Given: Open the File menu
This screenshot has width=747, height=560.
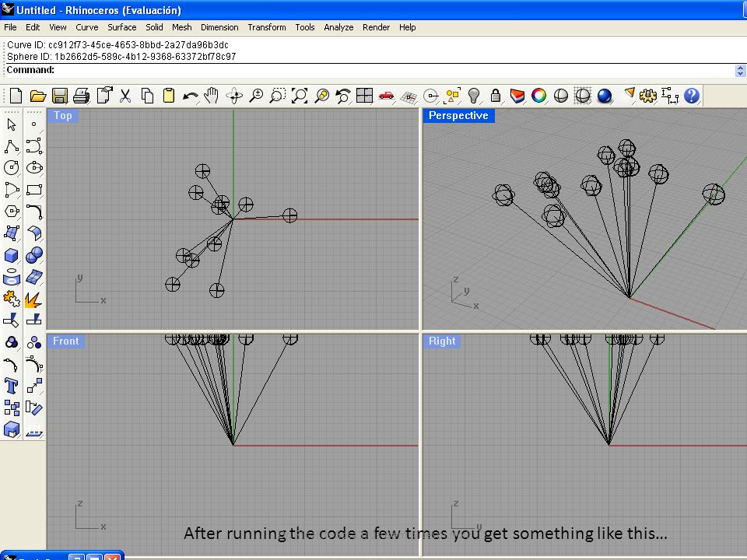Looking at the screenshot, I should [10, 27].
